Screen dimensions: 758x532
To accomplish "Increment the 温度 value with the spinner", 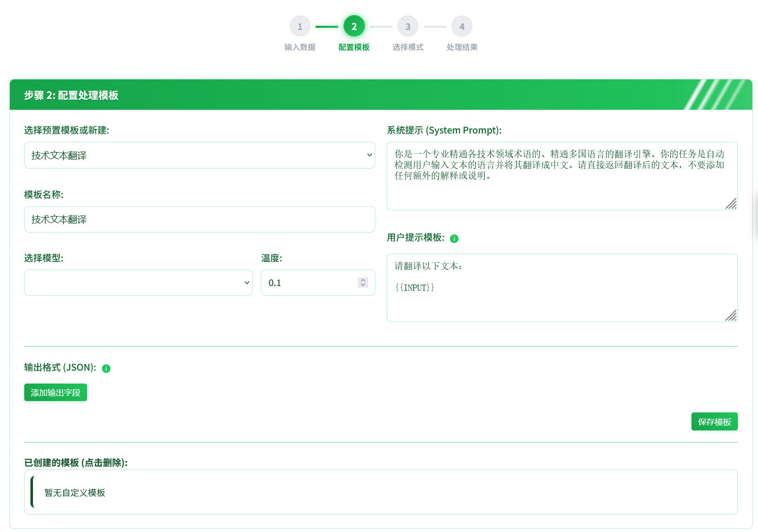I will point(362,279).
